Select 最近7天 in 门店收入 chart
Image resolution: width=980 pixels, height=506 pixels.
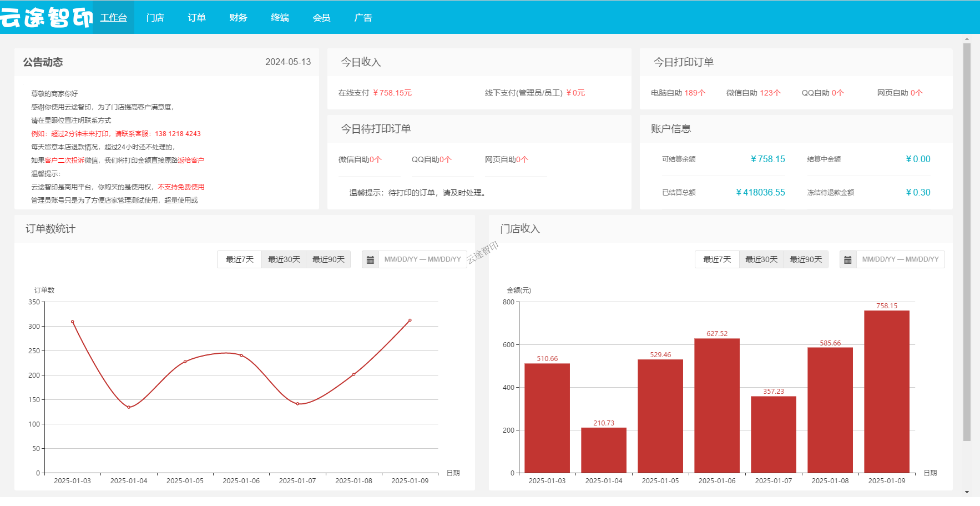(717, 259)
